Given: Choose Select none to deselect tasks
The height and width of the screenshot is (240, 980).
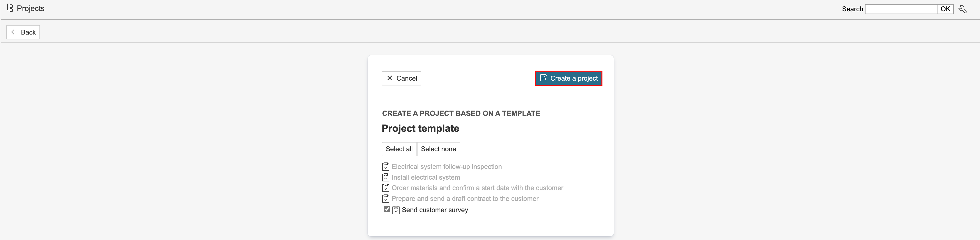Looking at the screenshot, I should (438, 149).
